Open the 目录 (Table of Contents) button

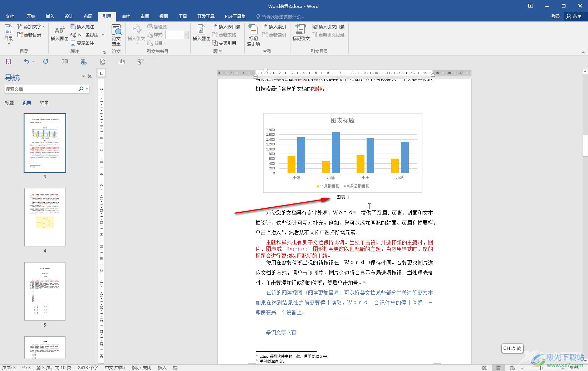pos(9,35)
